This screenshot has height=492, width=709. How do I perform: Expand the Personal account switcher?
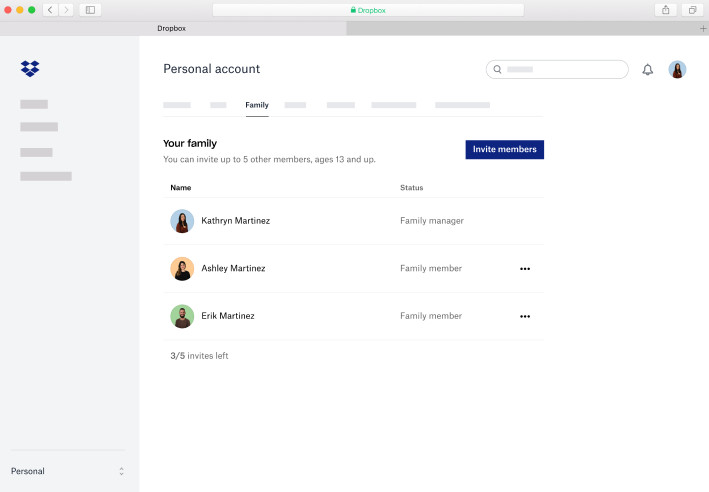(68, 471)
